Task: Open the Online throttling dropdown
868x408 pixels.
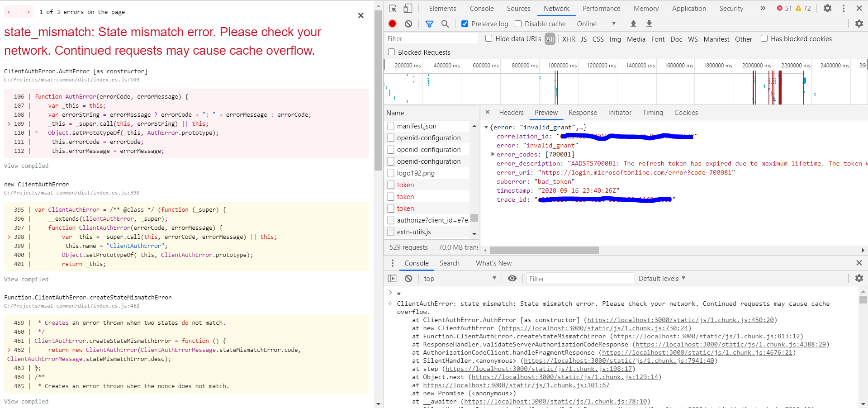Action: (x=596, y=24)
